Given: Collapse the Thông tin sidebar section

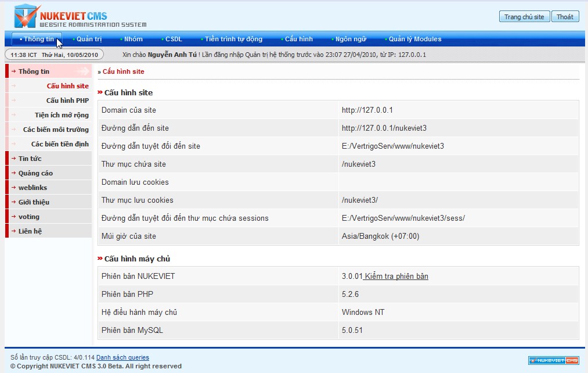Looking at the screenshot, I should (49, 71).
